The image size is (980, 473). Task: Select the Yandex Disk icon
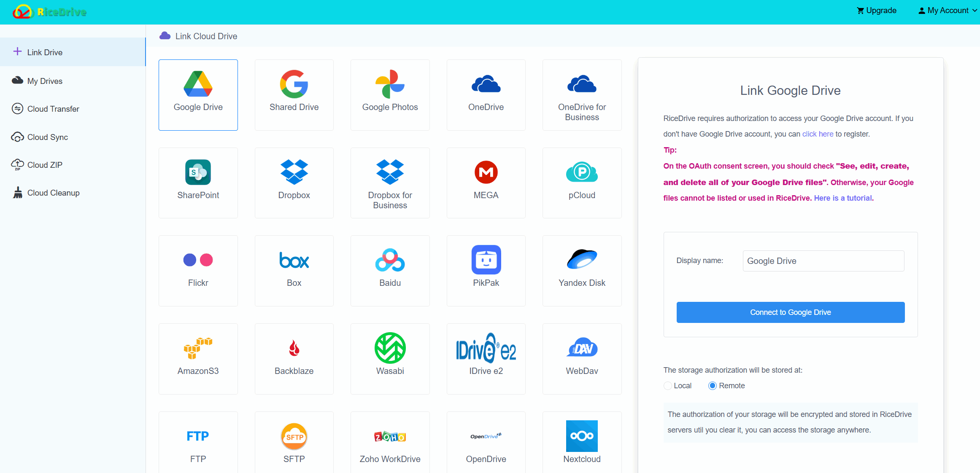tap(582, 259)
